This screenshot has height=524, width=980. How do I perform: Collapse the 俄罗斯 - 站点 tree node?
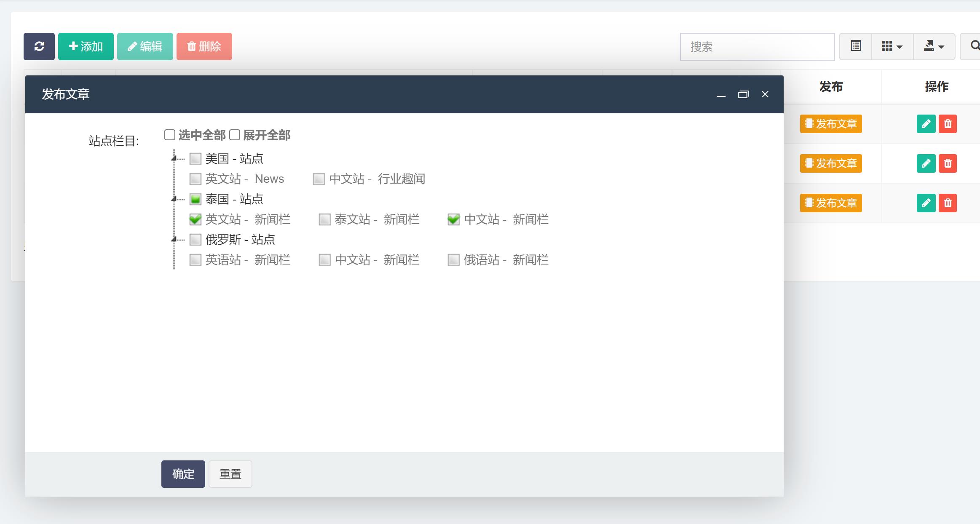tap(174, 240)
